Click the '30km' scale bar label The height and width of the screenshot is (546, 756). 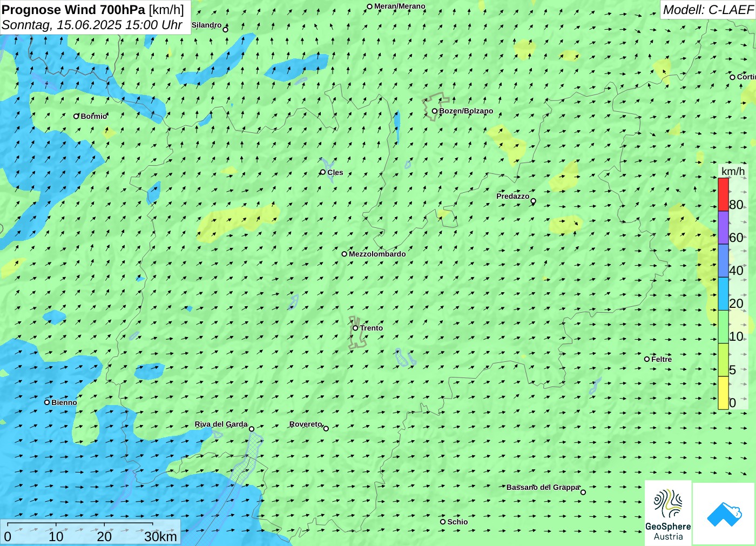pos(160,536)
